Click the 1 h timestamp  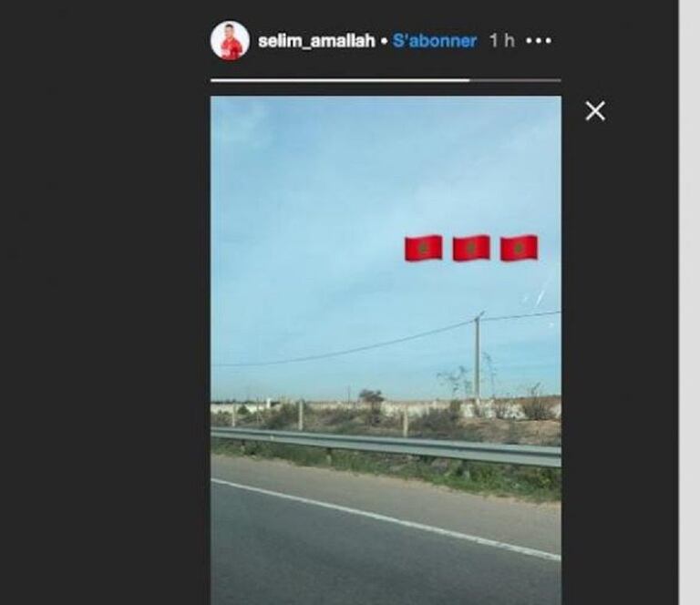(502, 41)
